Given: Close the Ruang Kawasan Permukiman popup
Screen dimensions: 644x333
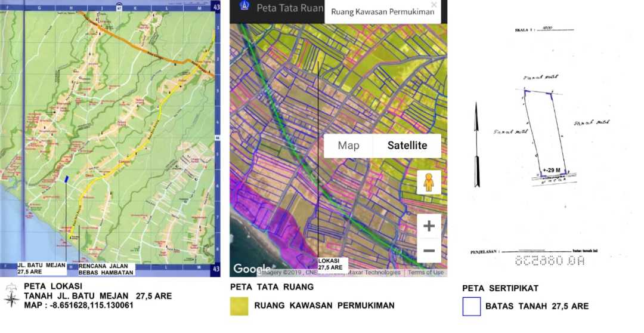Looking at the screenshot, I should (x=434, y=5).
